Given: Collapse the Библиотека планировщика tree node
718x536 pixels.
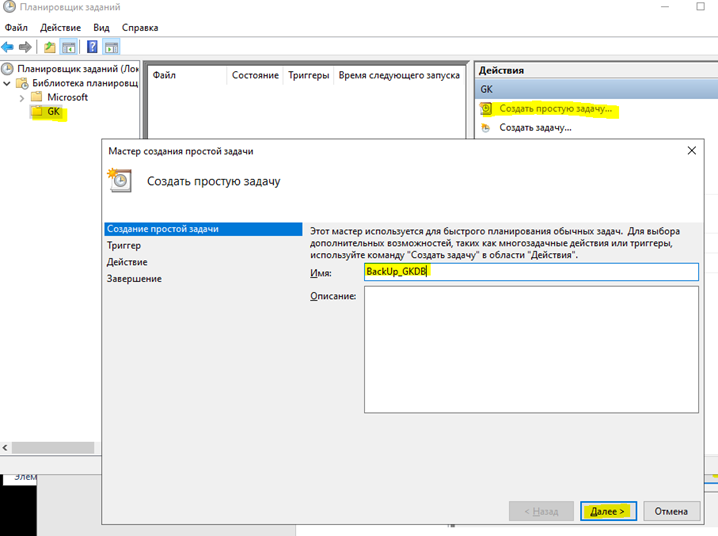Looking at the screenshot, I should click(7, 83).
